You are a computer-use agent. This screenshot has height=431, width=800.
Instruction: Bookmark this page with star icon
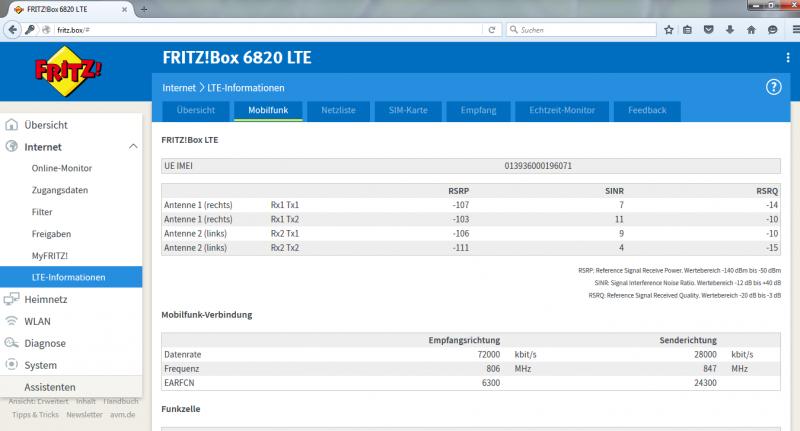pos(668,30)
